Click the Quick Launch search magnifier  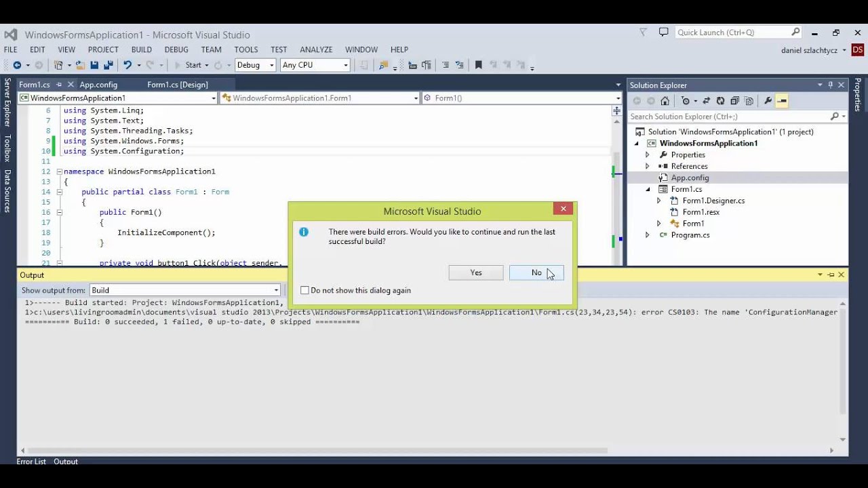tap(795, 32)
